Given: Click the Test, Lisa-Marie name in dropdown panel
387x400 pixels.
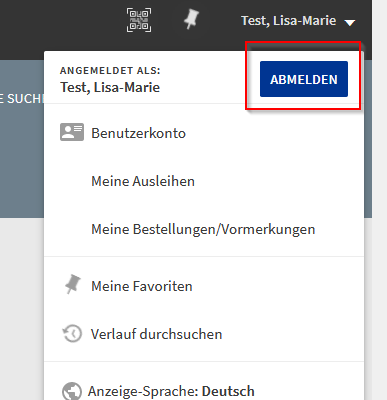Looking at the screenshot, I should tap(110, 87).
